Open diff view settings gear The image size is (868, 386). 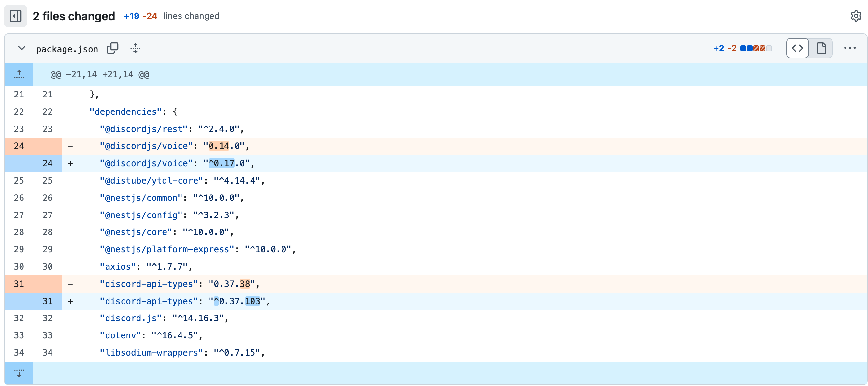coord(856,16)
